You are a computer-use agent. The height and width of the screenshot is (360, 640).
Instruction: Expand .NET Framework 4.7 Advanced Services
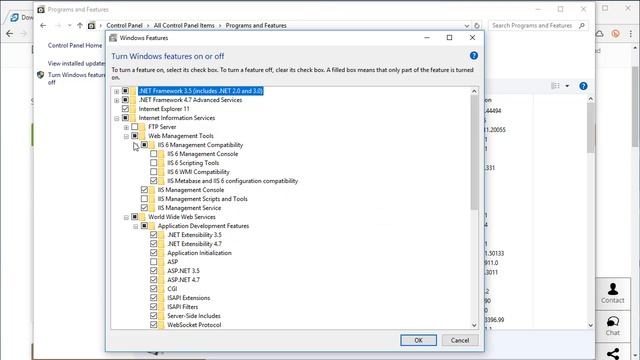[117, 100]
